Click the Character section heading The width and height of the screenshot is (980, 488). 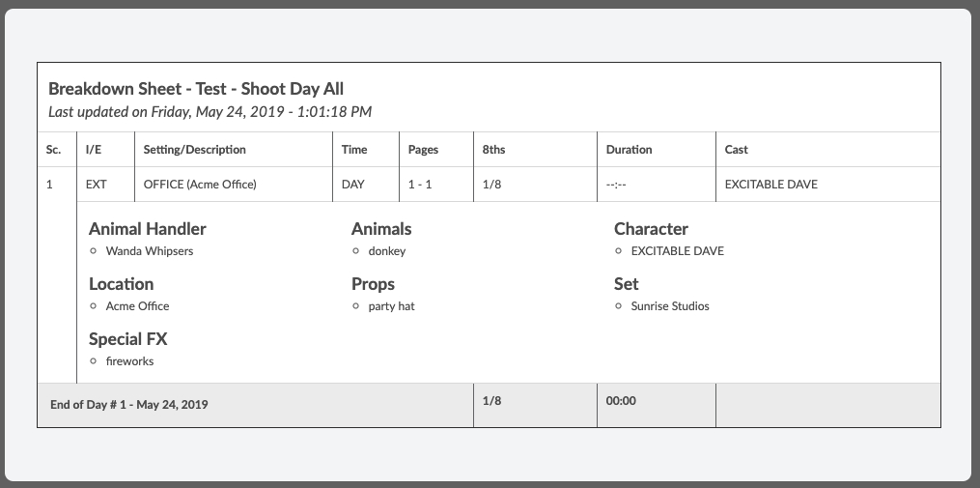[651, 229]
